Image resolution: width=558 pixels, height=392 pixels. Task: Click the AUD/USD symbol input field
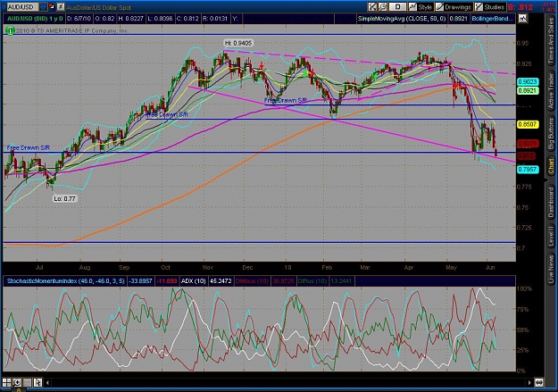(x=21, y=7)
